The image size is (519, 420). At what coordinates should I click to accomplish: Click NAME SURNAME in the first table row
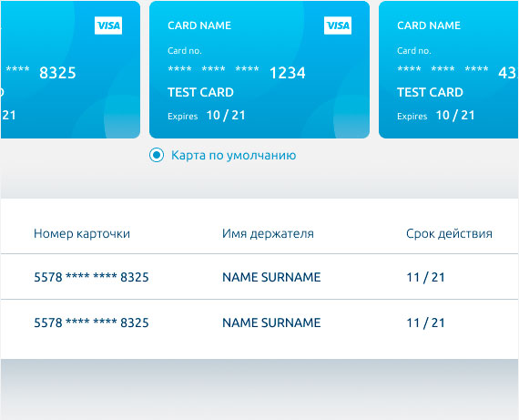tap(271, 277)
